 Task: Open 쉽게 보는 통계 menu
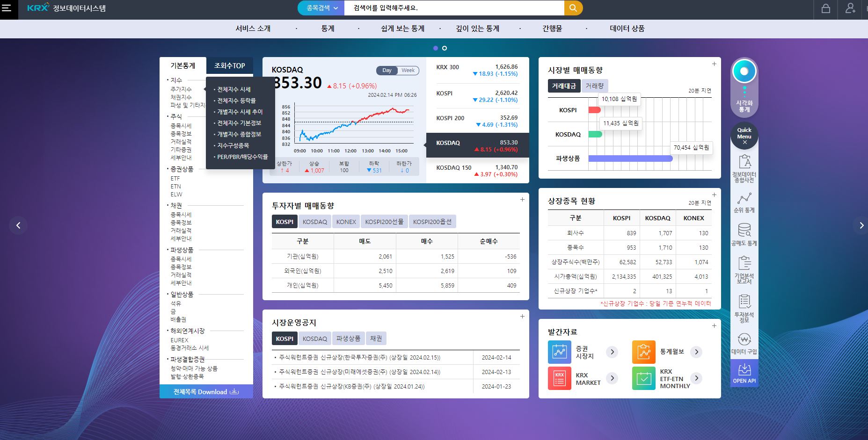(x=403, y=29)
